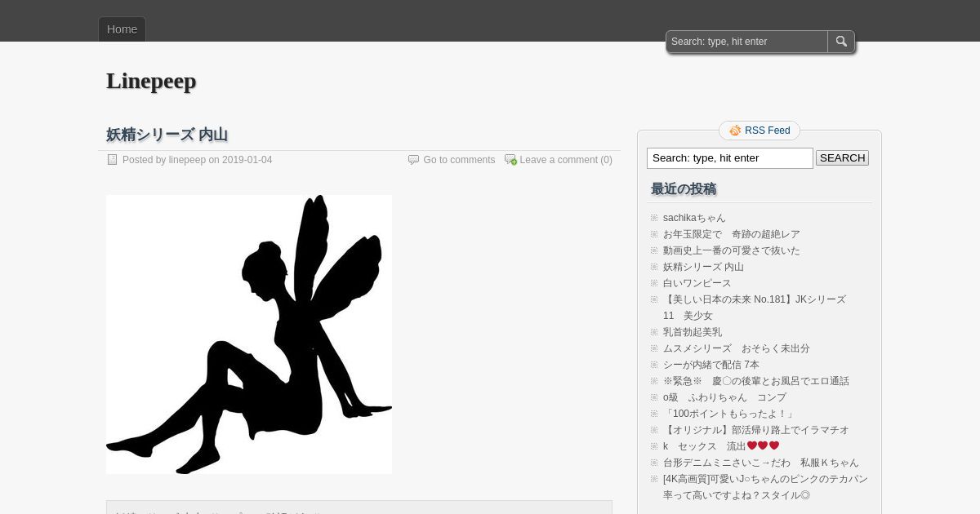Open recent post お年玉限定で 奇跡の超絶レア

tap(732, 234)
